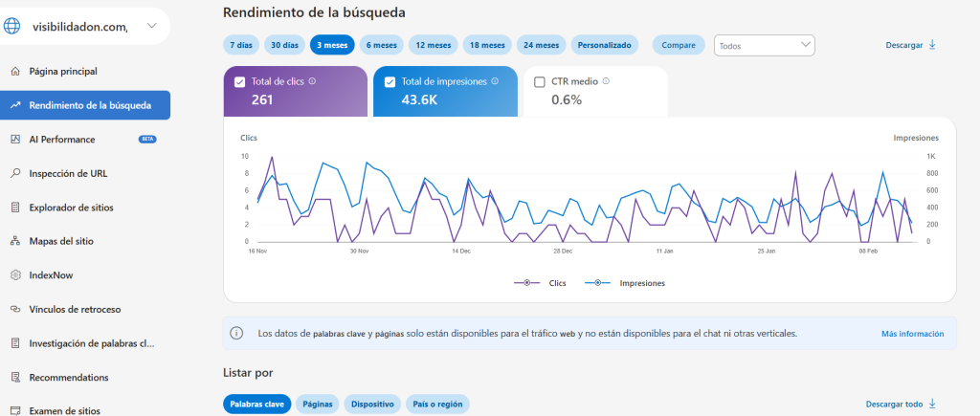The height and width of the screenshot is (416, 980).
Task: Click Descargar todo download link
Action: (901, 405)
